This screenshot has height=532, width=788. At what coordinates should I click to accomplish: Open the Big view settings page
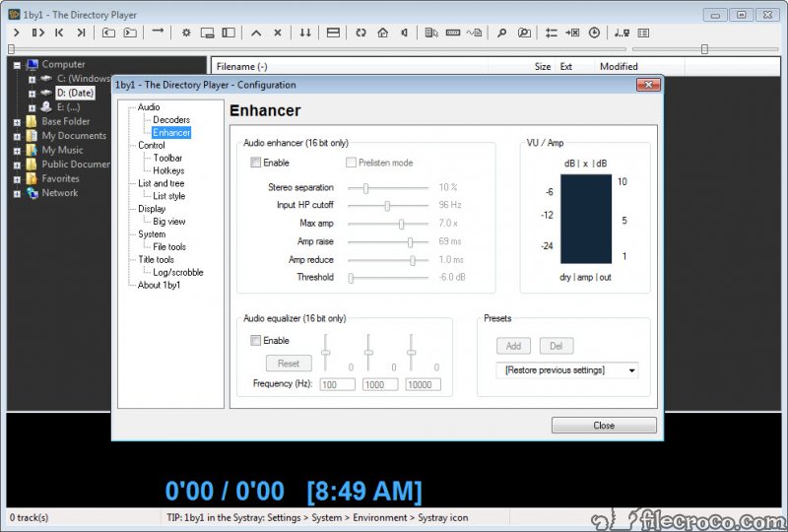pos(168,222)
